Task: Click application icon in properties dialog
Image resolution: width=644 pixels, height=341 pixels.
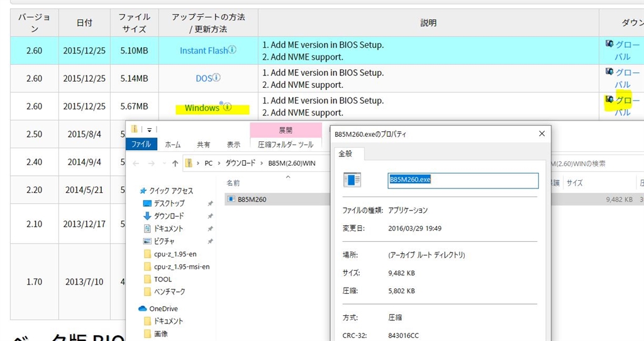Action: pos(352,180)
